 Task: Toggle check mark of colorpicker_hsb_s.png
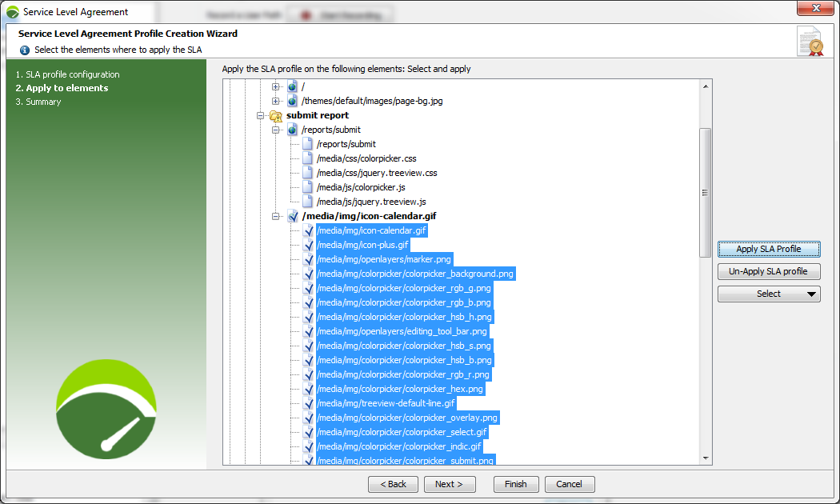click(308, 346)
